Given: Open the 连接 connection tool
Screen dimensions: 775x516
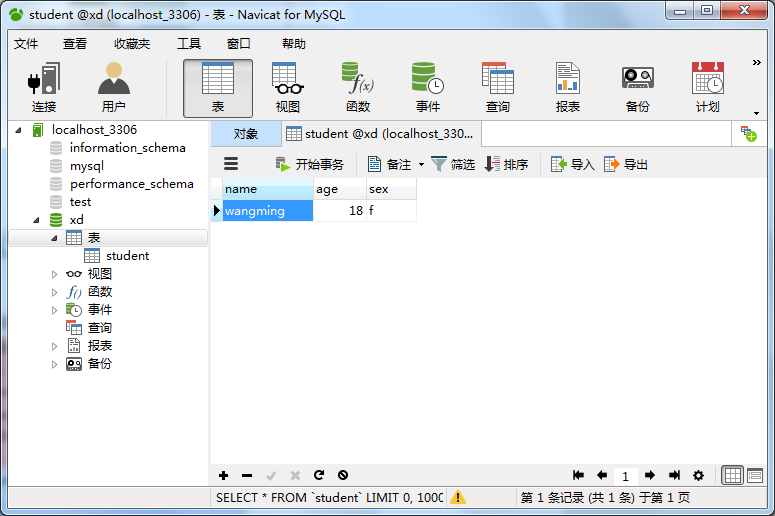Looking at the screenshot, I should (44, 88).
